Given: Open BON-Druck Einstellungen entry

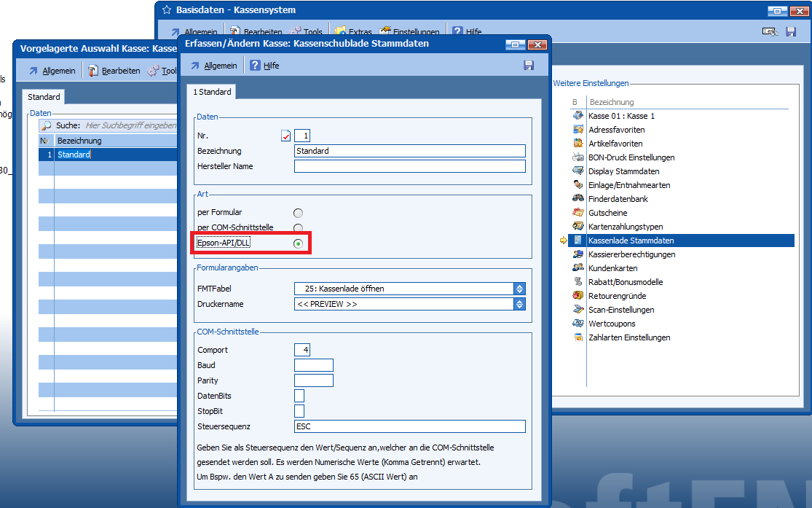Looking at the screenshot, I should point(631,157).
